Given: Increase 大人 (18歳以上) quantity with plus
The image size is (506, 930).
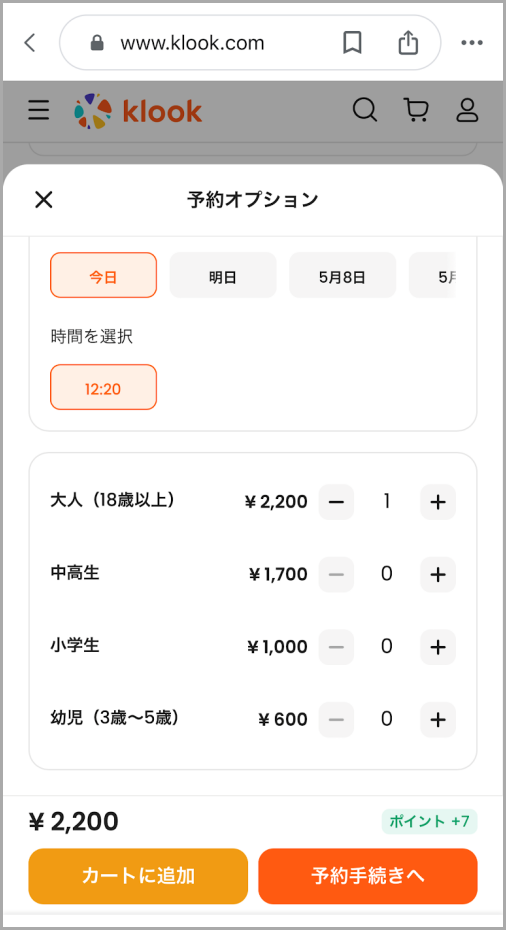Looking at the screenshot, I should click(438, 502).
